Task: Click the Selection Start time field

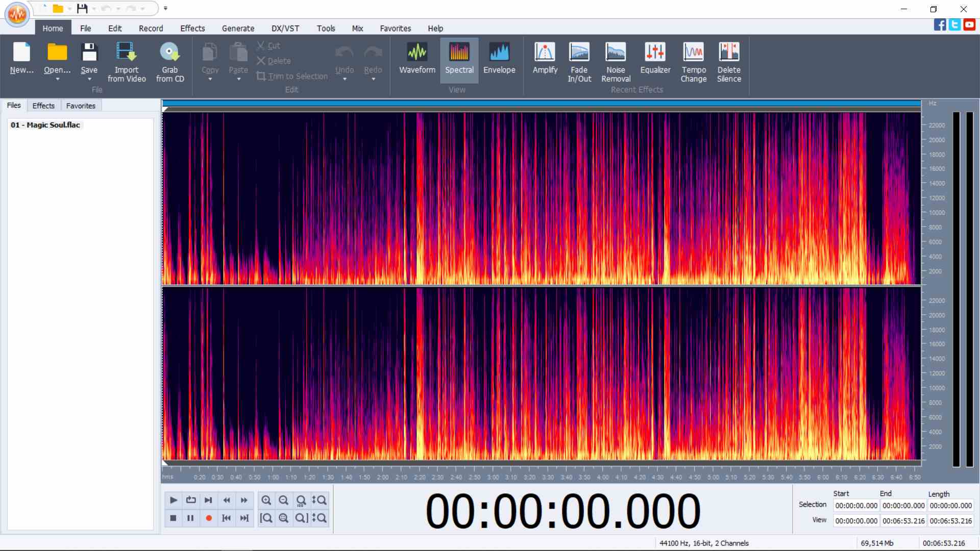Action: [x=856, y=506]
